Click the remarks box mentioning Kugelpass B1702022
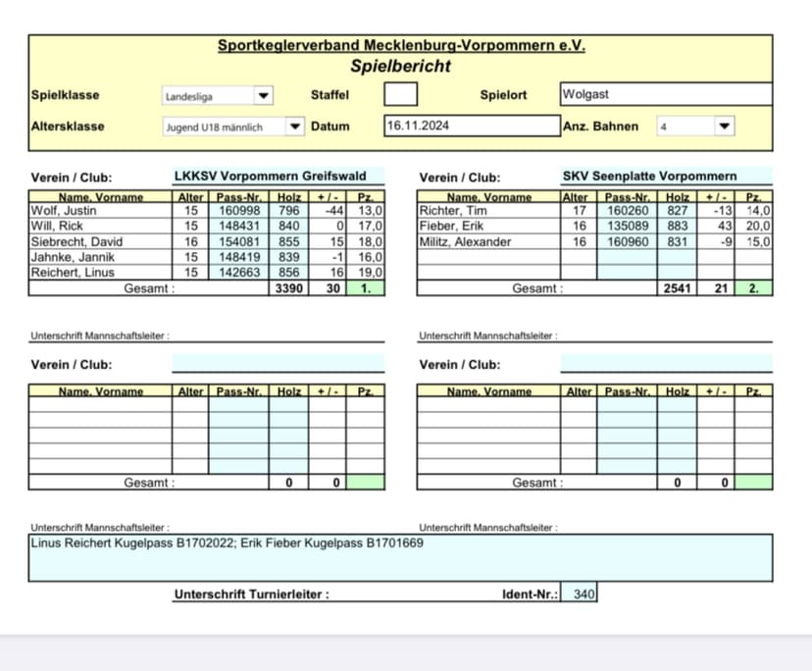 coord(400,557)
